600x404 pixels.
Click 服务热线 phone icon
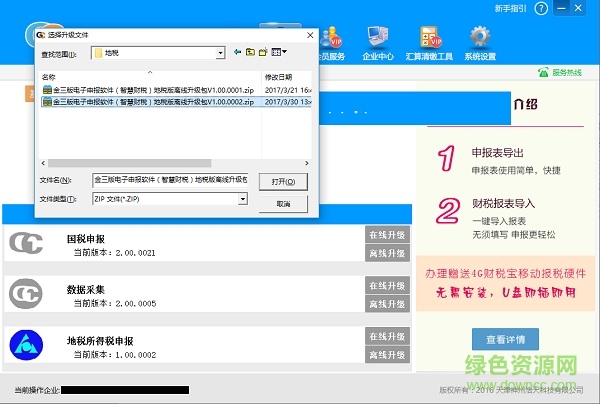543,72
